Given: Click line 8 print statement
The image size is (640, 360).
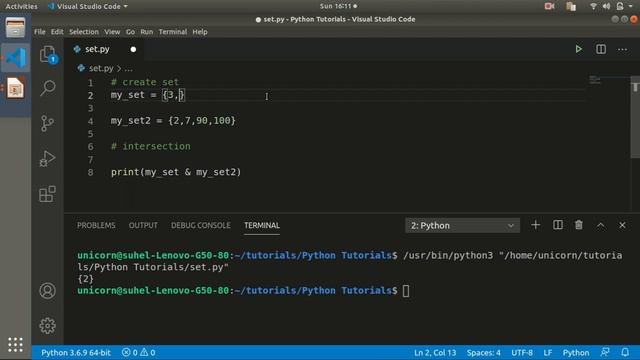Looking at the screenshot, I should pos(176,172).
